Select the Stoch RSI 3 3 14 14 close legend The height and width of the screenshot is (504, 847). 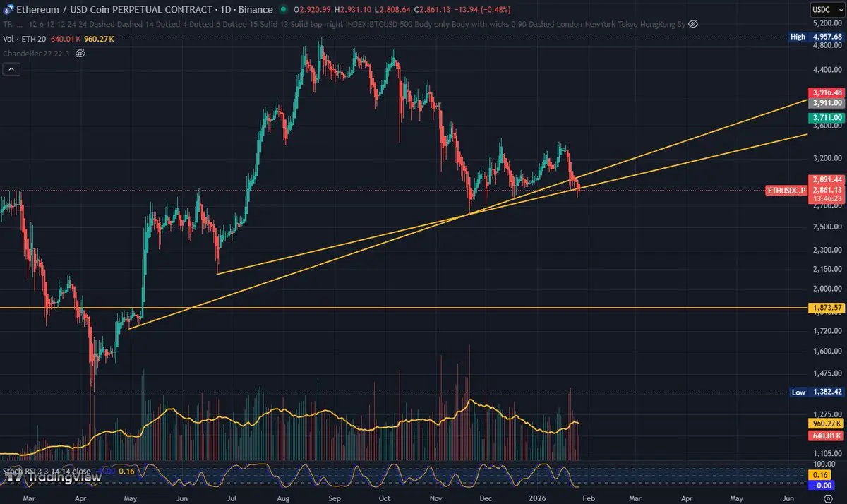click(47, 470)
